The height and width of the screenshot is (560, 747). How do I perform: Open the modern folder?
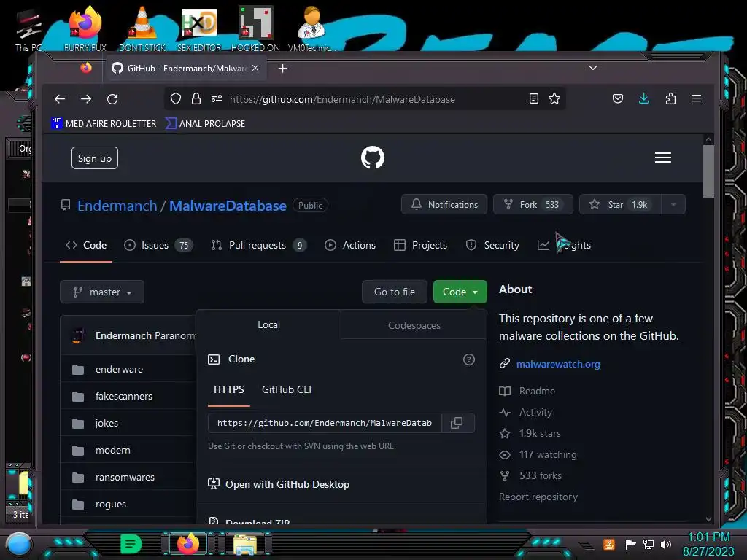tap(113, 450)
